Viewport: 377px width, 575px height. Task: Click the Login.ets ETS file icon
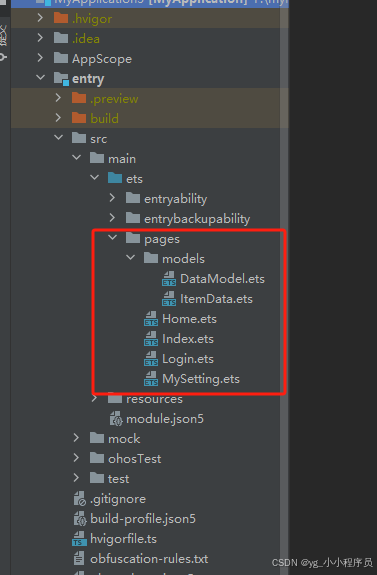pyautogui.click(x=151, y=359)
